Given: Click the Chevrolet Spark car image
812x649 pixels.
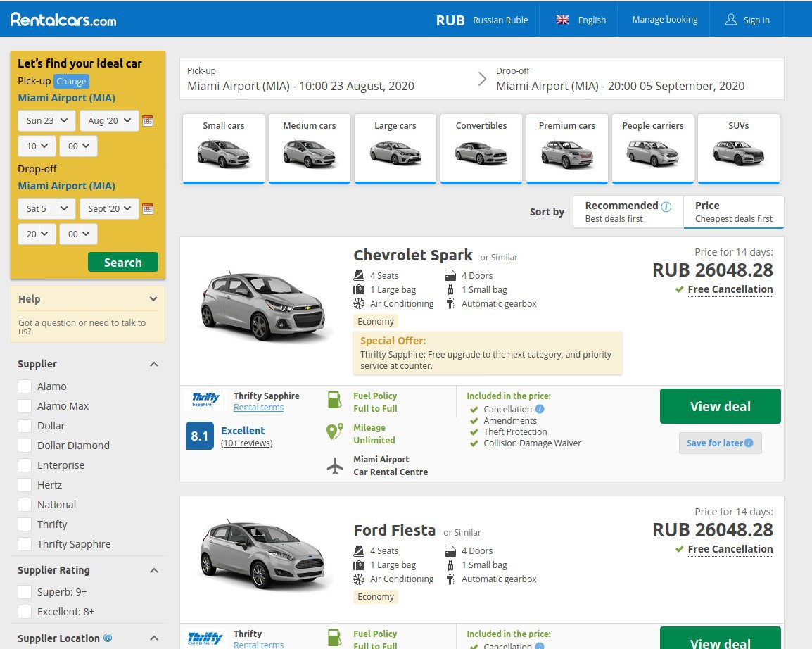Looking at the screenshot, I should pos(263,305).
